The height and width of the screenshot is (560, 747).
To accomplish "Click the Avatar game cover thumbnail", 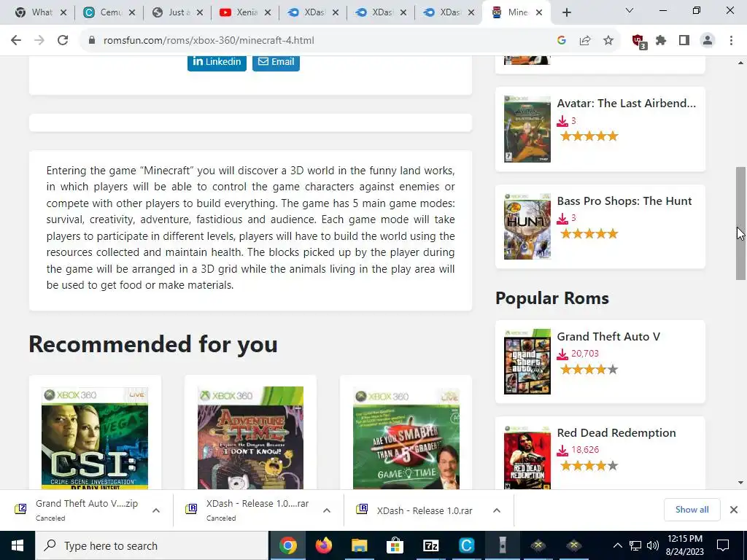I will tap(527, 129).
